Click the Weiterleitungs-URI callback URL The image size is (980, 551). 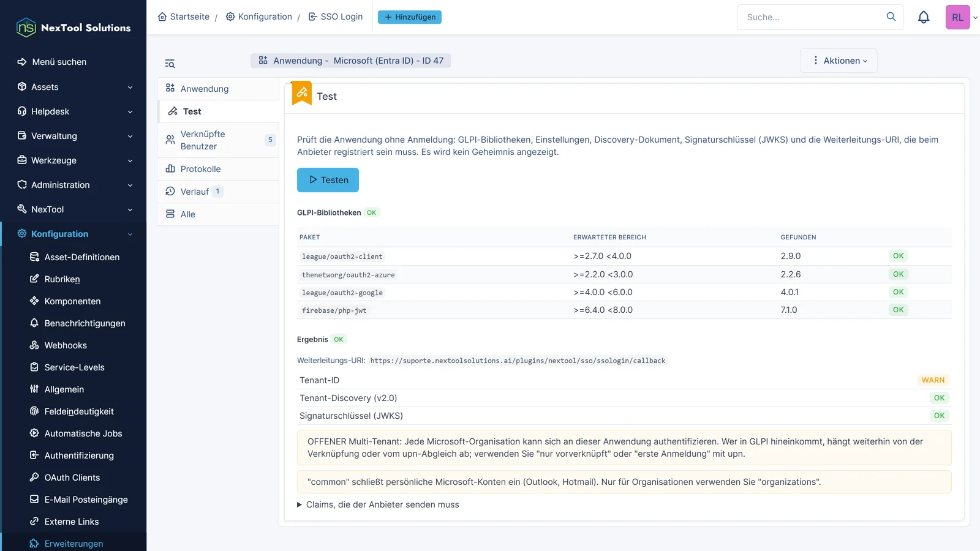[x=518, y=361]
